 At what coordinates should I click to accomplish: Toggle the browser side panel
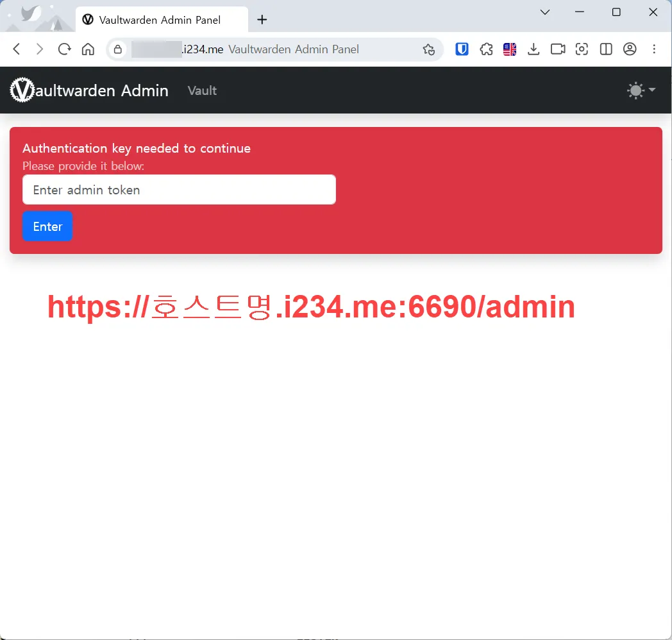pyautogui.click(x=605, y=49)
